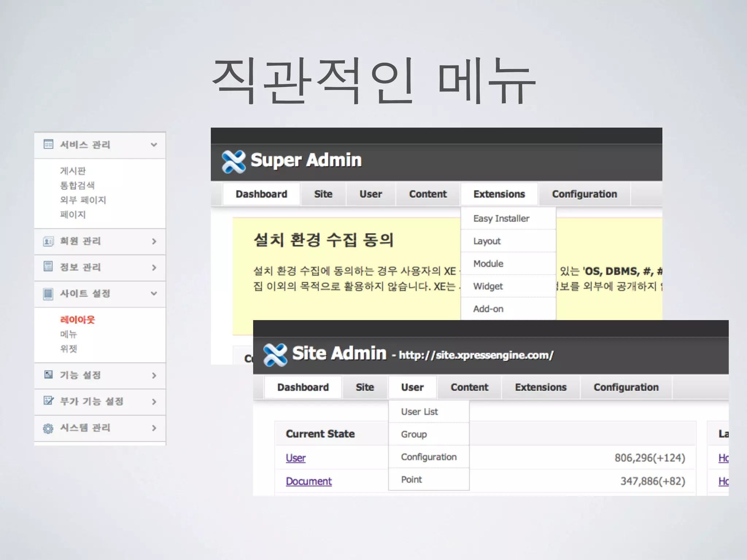
Task: Click the 기능 설정 icon
Action: (48, 375)
